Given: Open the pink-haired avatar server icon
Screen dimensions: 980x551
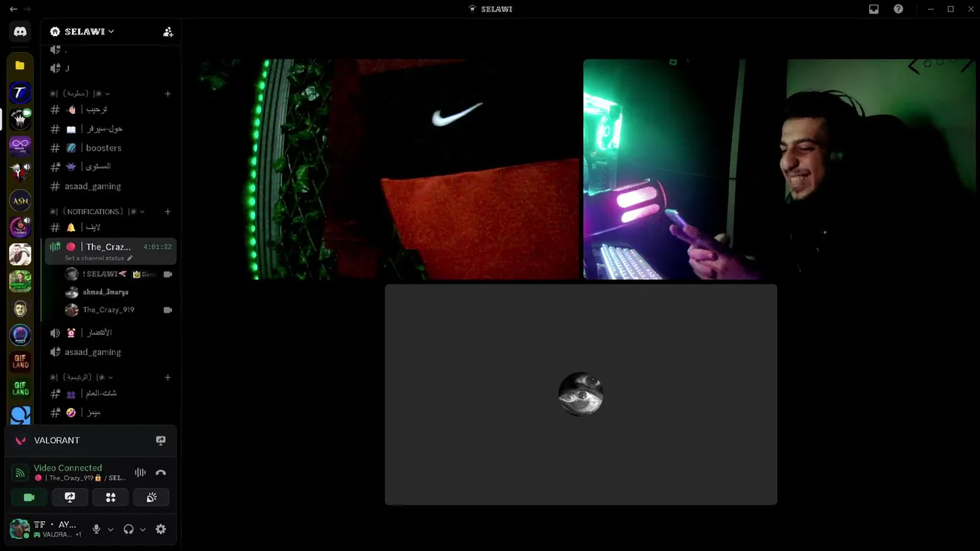Looking at the screenshot, I should tap(20, 227).
